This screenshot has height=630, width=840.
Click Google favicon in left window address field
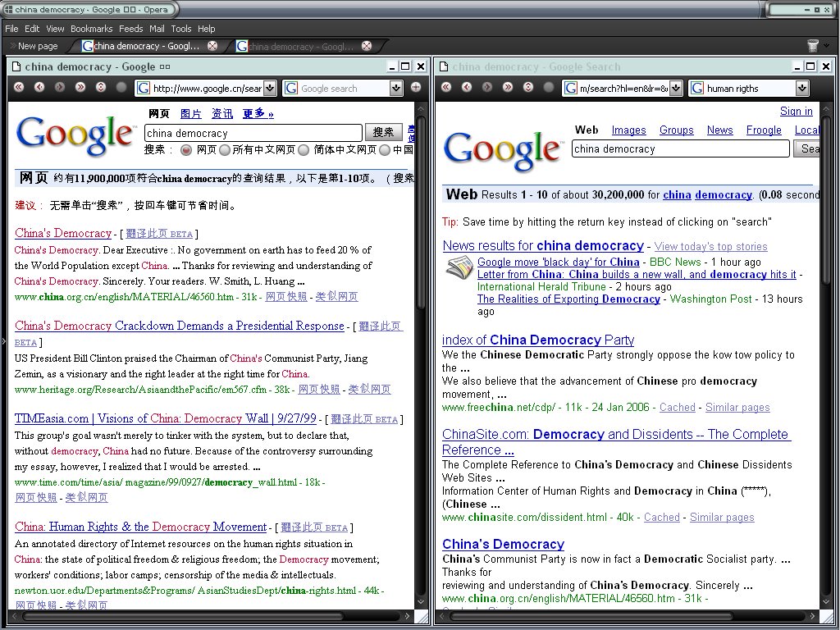pyautogui.click(x=143, y=88)
